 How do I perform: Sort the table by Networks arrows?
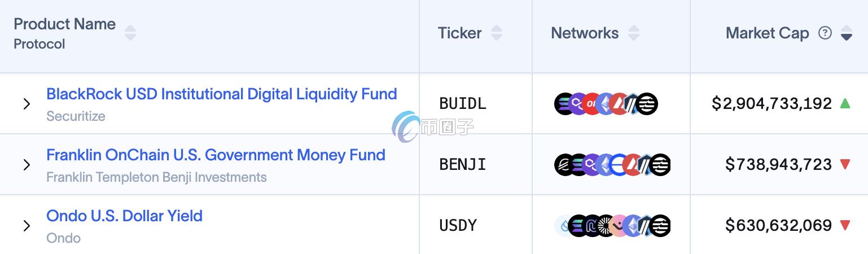tap(634, 33)
